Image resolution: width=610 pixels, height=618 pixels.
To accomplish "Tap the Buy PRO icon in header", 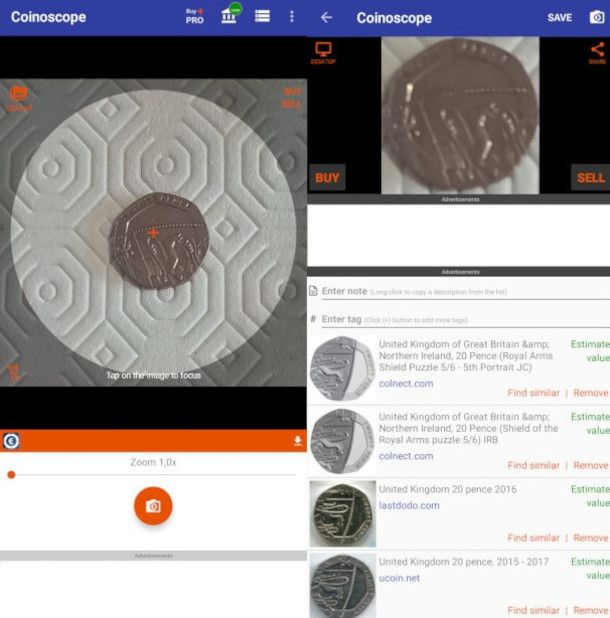I will (195, 17).
